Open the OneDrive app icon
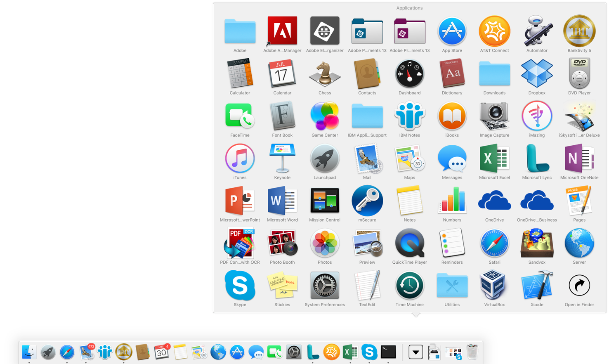Viewport: 609px width, 364px height. [494, 201]
